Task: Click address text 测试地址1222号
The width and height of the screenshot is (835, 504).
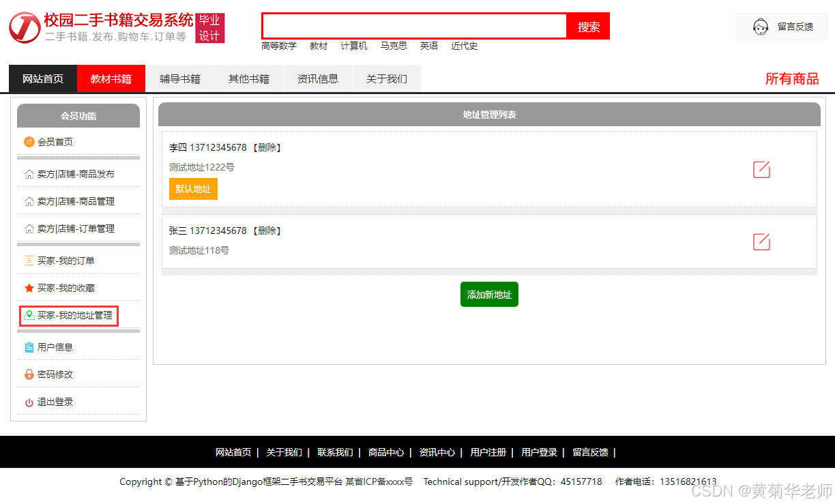Action: pos(202,167)
